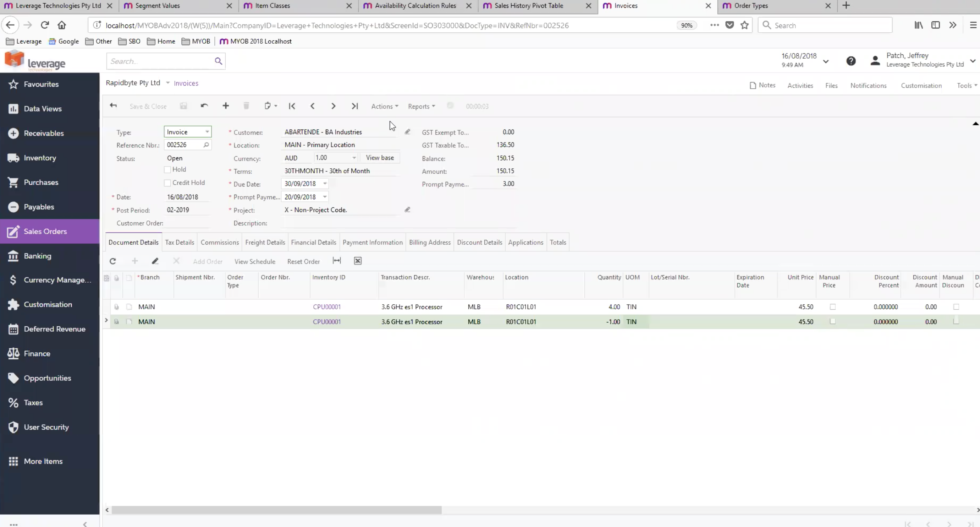
Task: Uncheck the Hold checkbox
Action: [167, 169]
